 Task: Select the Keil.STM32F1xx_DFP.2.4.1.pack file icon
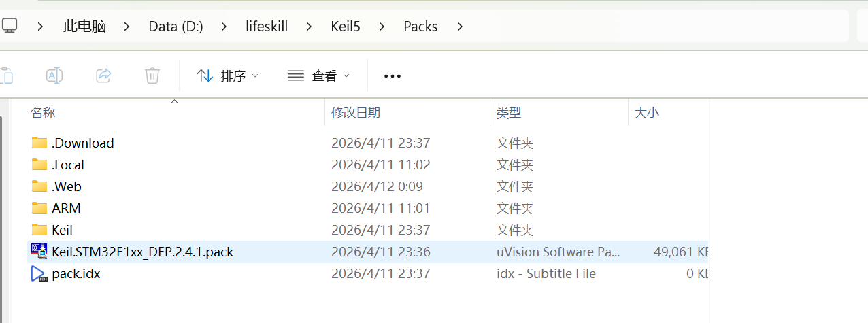[39, 252]
